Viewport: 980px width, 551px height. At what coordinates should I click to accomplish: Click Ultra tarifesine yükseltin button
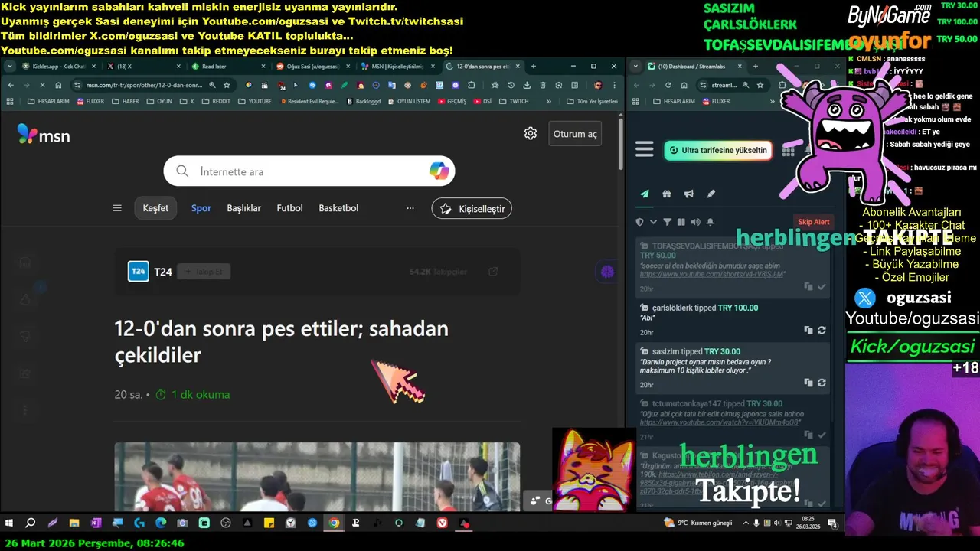pyautogui.click(x=717, y=151)
